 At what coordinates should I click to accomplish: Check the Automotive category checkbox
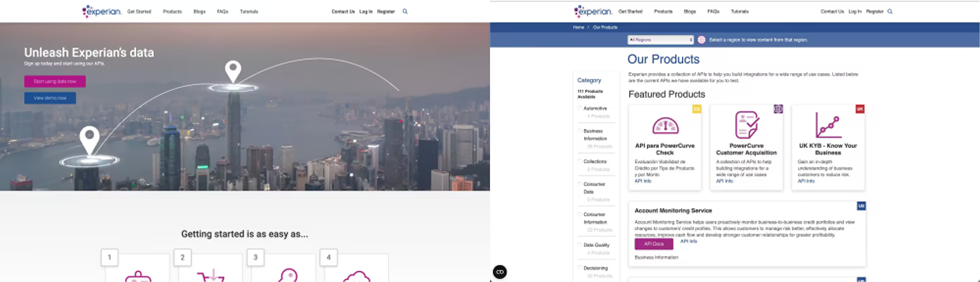[x=579, y=109]
